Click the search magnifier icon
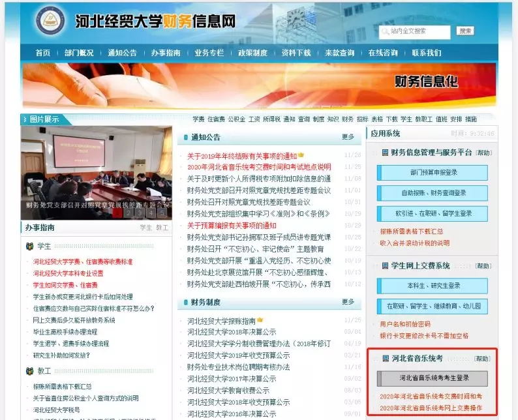The image size is (518, 420). pyautogui.click(x=385, y=32)
